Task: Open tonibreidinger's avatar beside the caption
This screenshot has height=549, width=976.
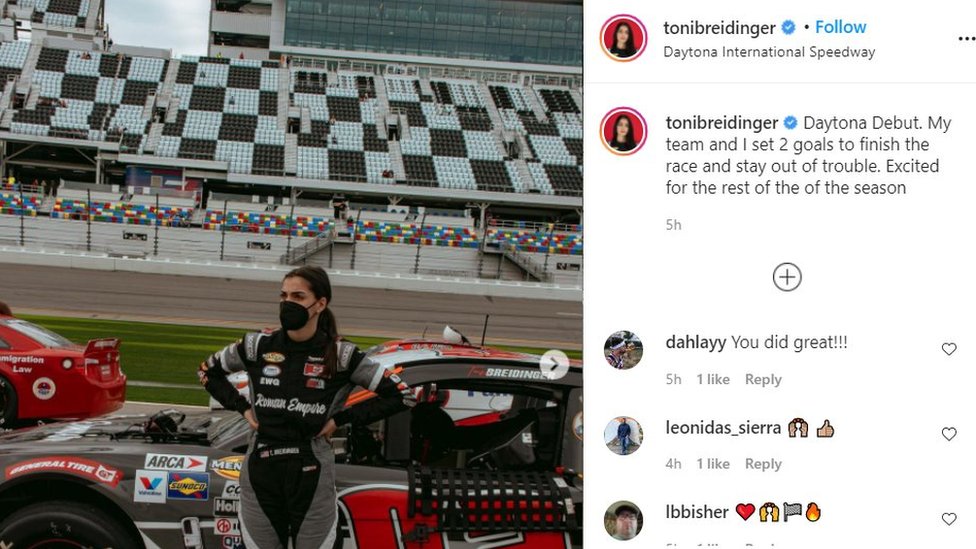Action: tap(623, 131)
